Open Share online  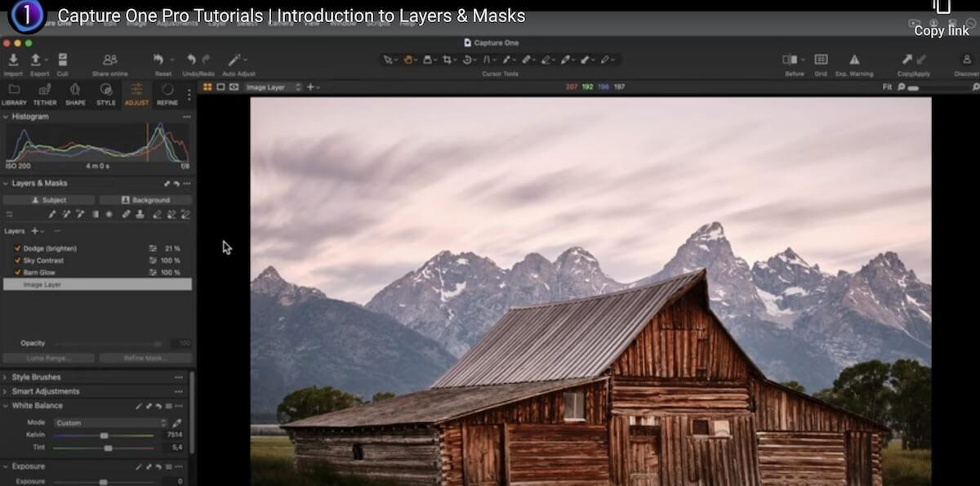pyautogui.click(x=110, y=60)
